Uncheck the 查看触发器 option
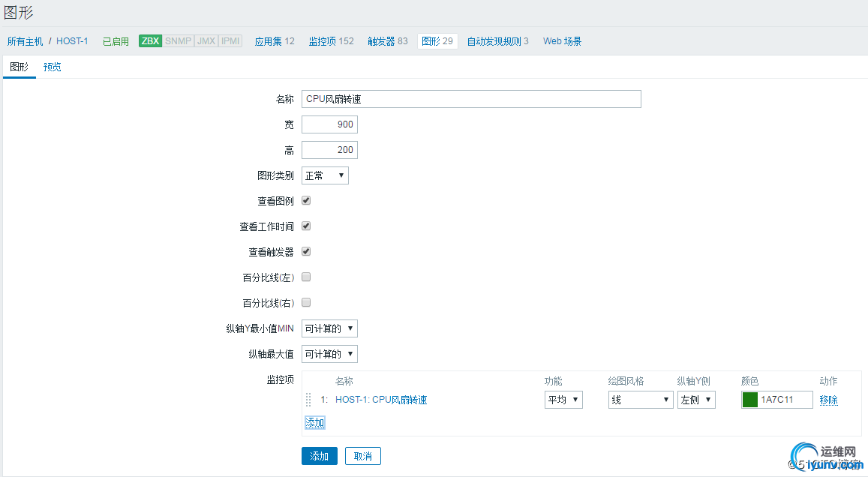Viewport: 868px width, 477px height. (305, 251)
